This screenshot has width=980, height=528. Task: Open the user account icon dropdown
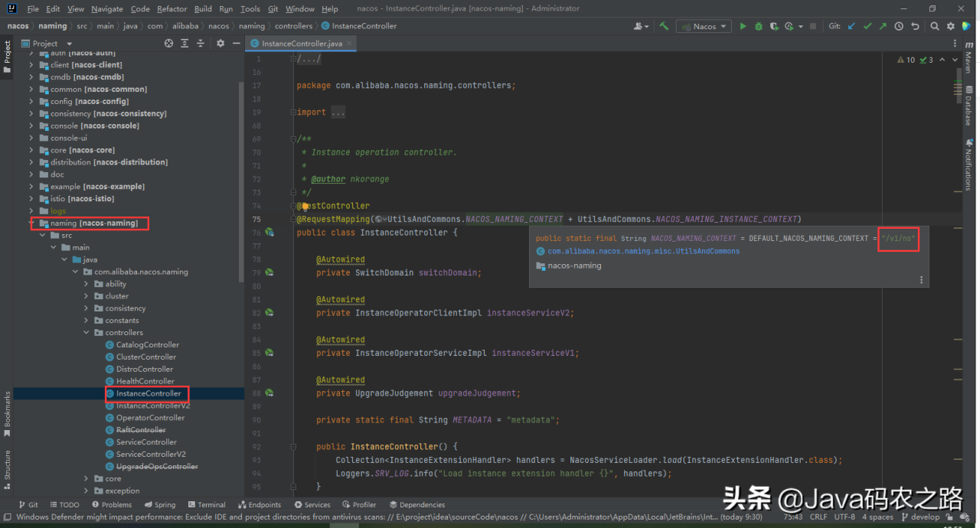(x=640, y=26)
